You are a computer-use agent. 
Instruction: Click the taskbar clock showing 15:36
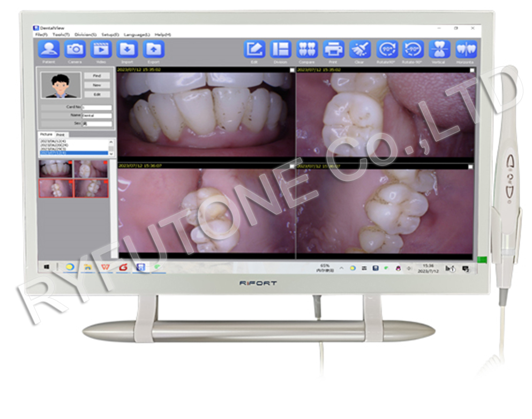pos(428,268)
